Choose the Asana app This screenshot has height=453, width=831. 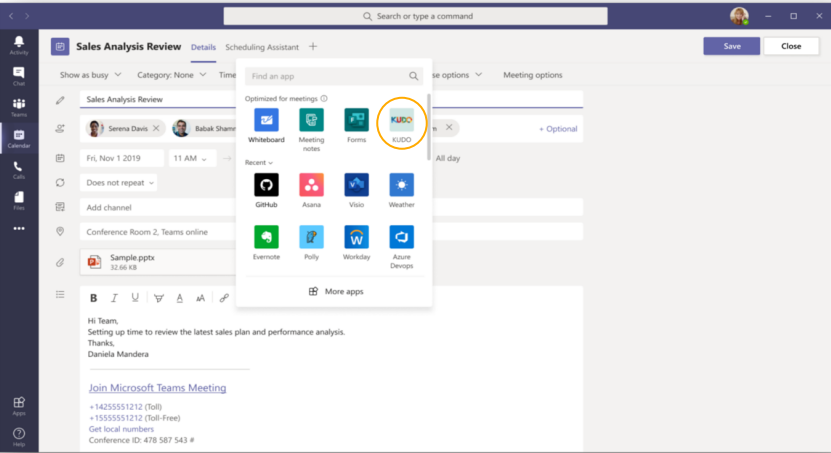[311, 190]
